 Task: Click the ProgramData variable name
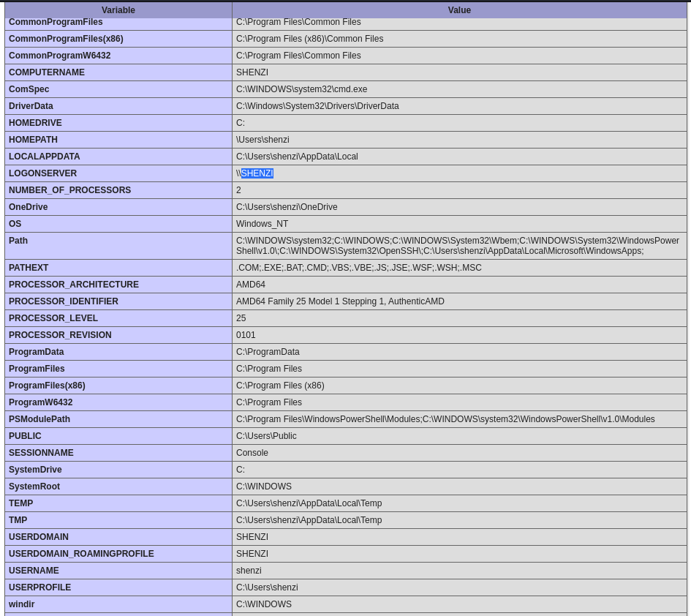pyautogui.click(x=36, y=352)
